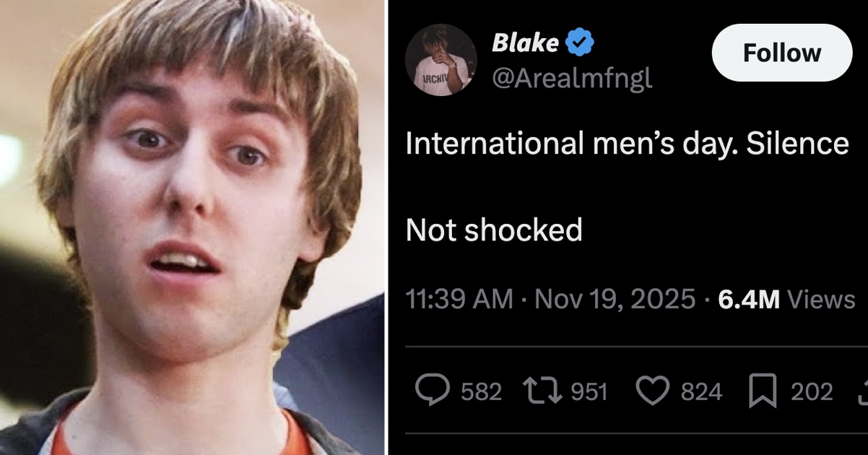The width and height of the screenshot is (868, 455).
Task: Open Blake's round profile avatar
Action: tap(439, 60)
